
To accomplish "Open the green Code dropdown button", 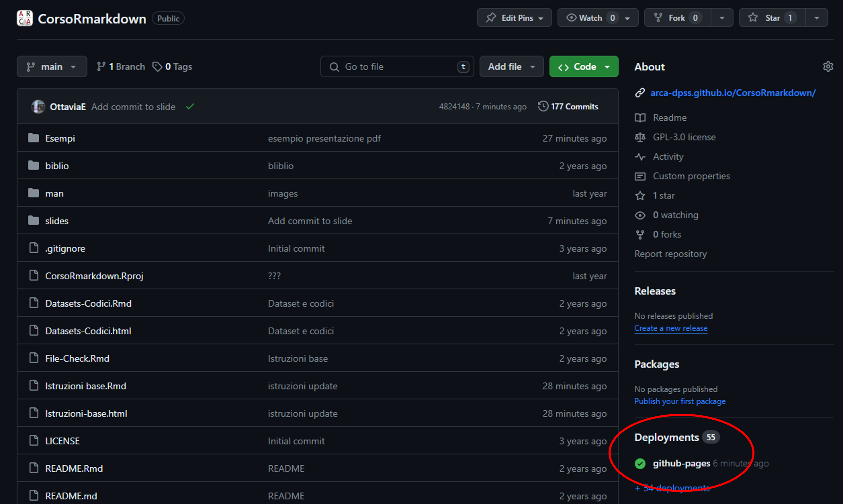I will 584,66.
